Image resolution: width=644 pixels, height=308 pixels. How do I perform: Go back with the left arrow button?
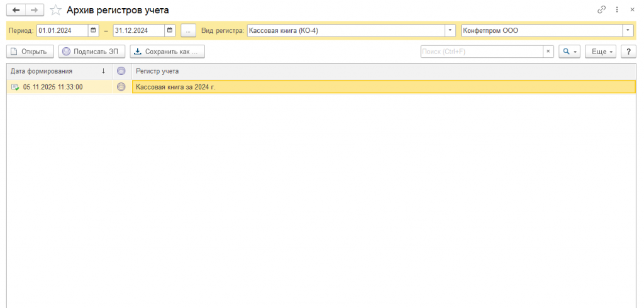(16, 10)
